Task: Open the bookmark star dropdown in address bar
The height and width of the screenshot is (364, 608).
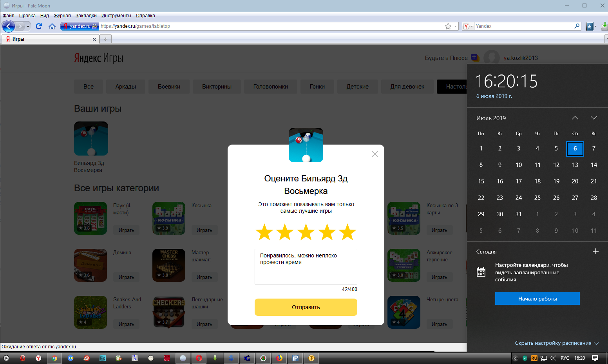Action: [x=456, y=26]
